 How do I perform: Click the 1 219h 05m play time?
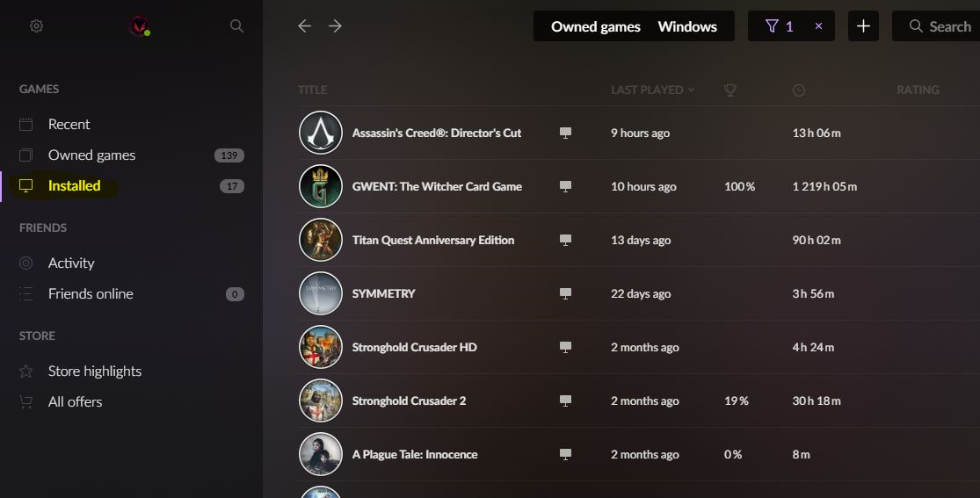coord(824,187)
